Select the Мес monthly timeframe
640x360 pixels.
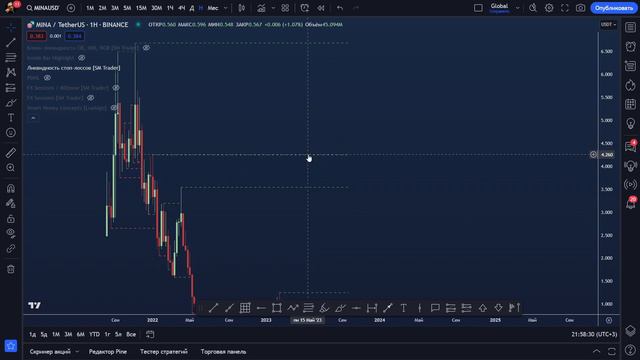213,8
